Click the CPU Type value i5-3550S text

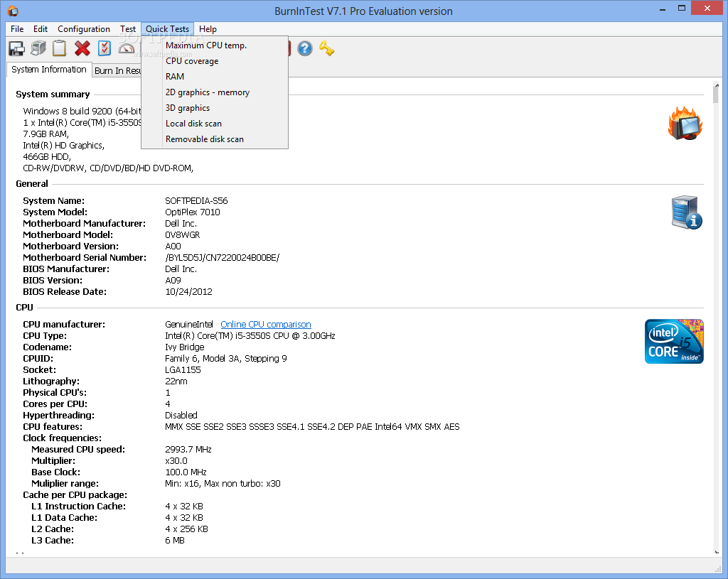coord(250,336)
